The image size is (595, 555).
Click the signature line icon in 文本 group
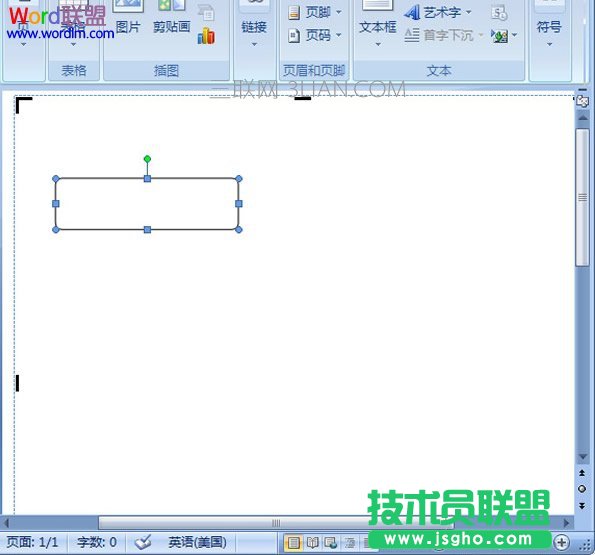coord(499,13)
